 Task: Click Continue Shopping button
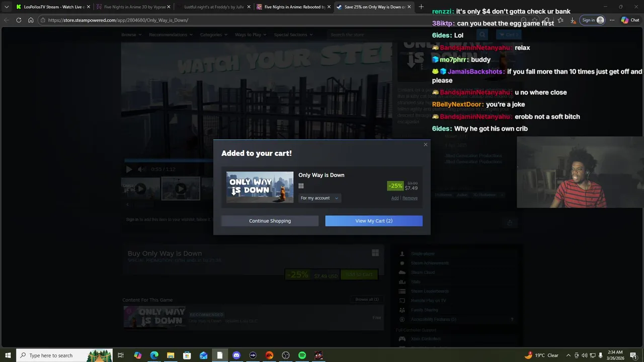[270, 221]
